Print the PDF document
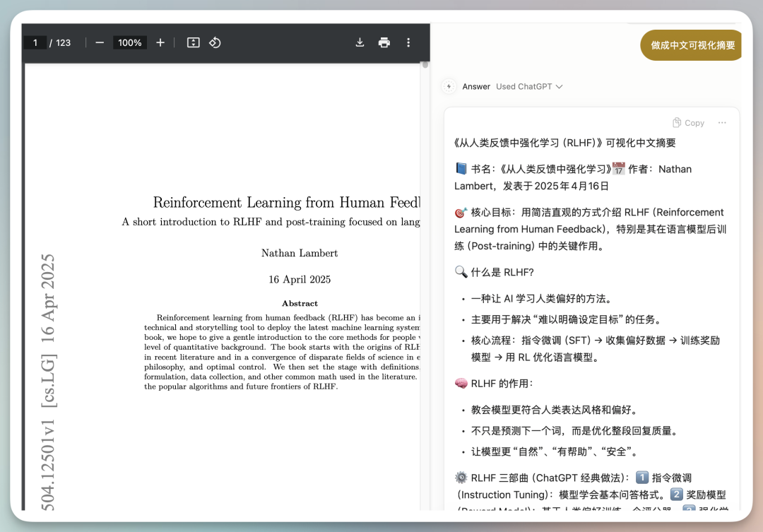The height and width of the screenshot is (532, 763). tap(384, 42)
